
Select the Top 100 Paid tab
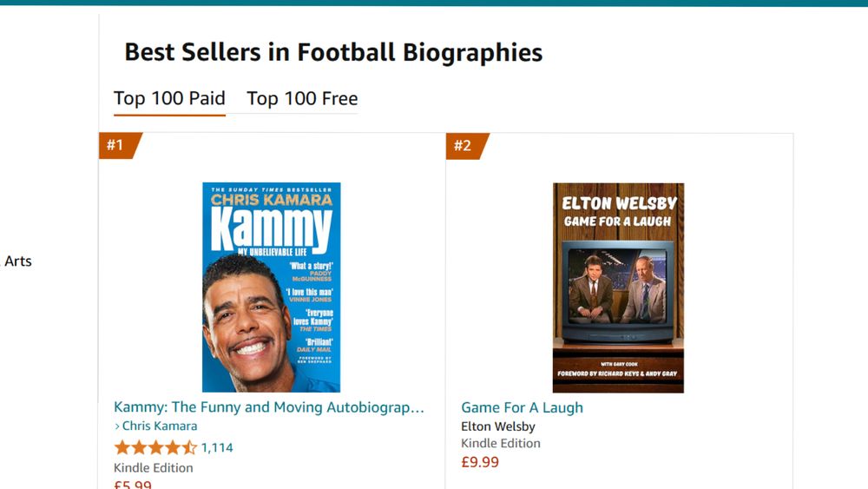click(x=169, y=98)
